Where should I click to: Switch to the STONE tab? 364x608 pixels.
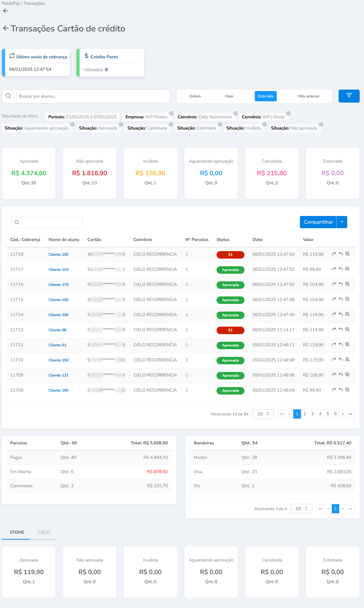coord(17,532)
